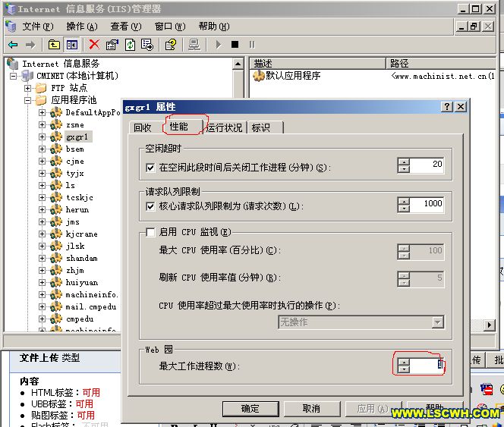Select the zsme application pool gear icon
This screenshot has height=427, width=504.
[x=55, y=125]
